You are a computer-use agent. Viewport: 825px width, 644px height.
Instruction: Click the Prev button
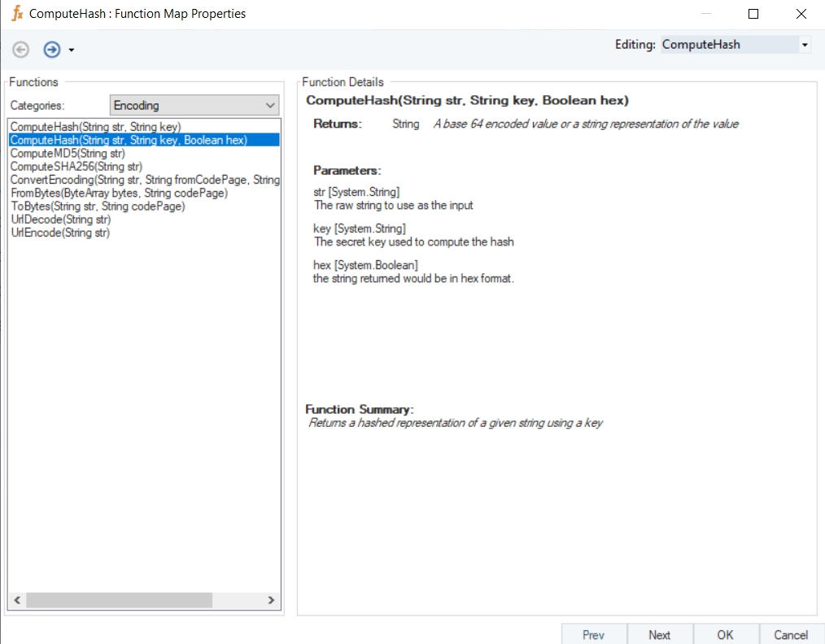click(x=593, y=634)
